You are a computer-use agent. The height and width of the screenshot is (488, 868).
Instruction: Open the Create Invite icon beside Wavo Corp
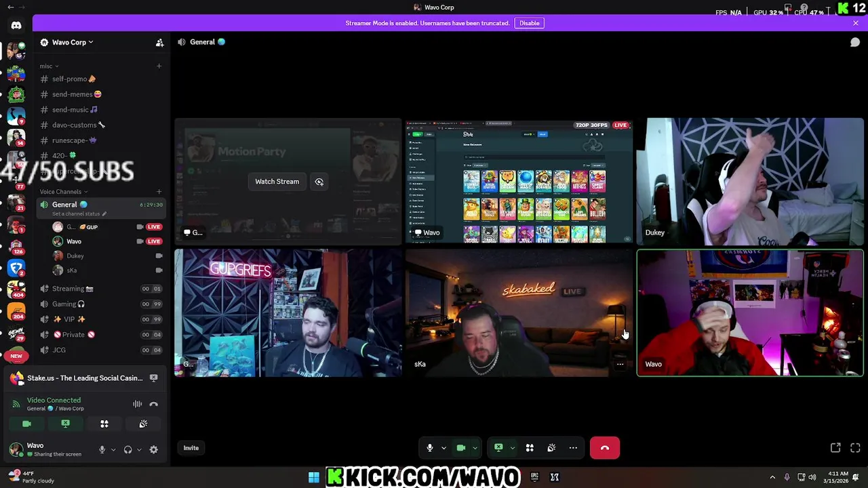click(159, 43)
